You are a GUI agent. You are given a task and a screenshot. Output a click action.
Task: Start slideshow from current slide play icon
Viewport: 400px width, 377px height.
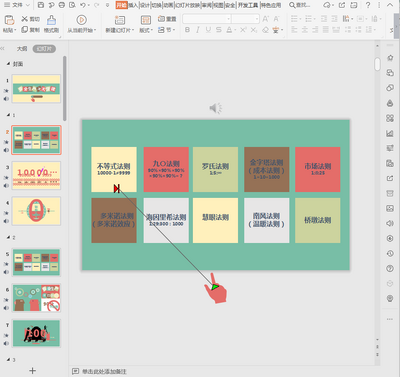[x=81, y=20]
